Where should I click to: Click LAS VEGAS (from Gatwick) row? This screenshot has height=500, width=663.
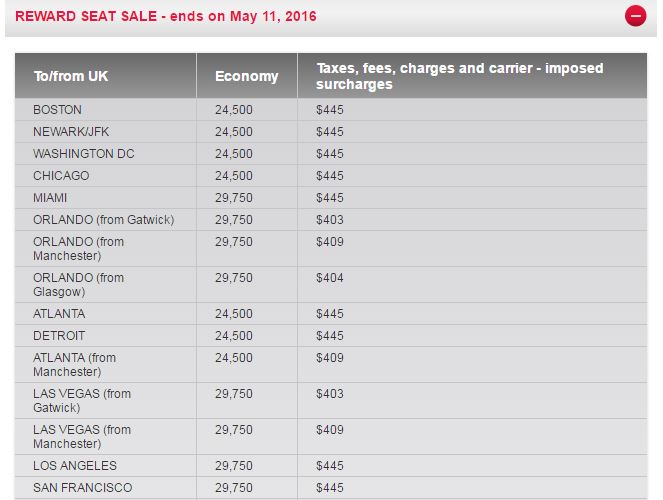click(82, 401)
